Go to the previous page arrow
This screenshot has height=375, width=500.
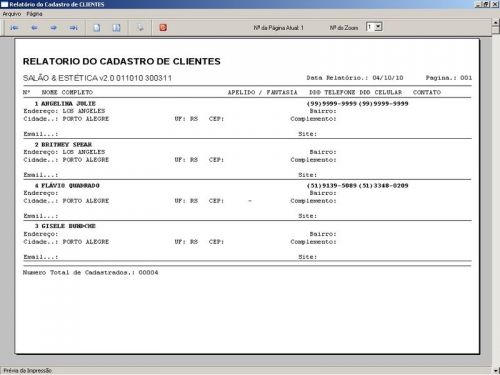(x=34, y=28)
